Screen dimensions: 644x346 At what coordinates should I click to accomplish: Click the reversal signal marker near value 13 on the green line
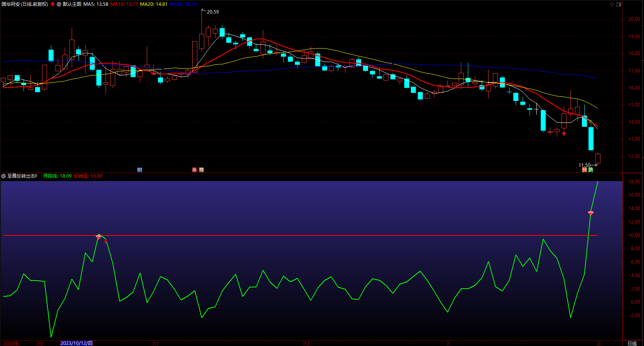click(x=591, y=213)
